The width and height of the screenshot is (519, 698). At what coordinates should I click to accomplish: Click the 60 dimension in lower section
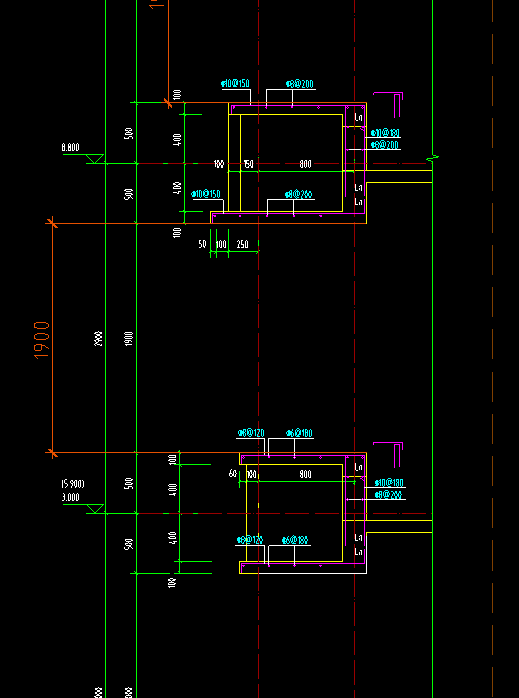(x=232, y=474)
